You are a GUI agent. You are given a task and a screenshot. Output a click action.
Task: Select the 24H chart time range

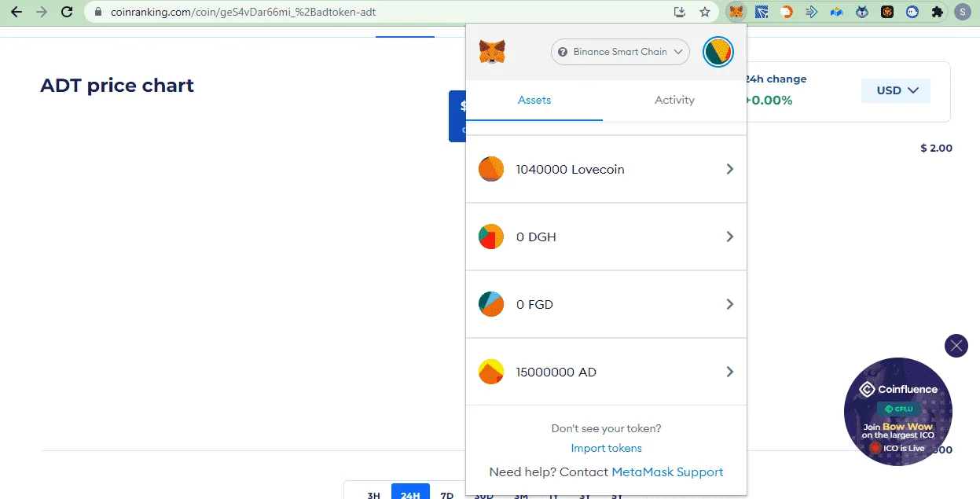coord(410,492)
